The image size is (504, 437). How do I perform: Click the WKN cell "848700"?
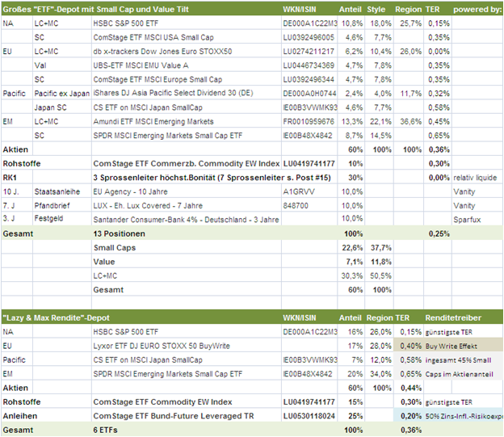[309, 205]
